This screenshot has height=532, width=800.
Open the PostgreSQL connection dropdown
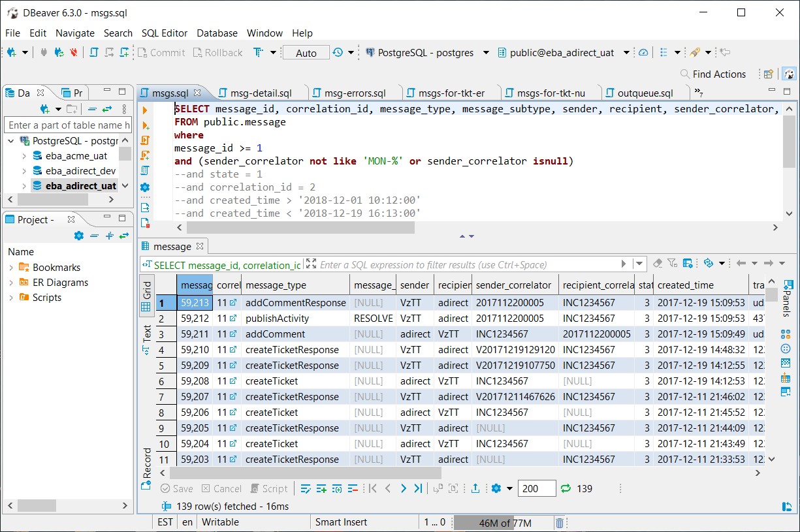tap(485, 53)
